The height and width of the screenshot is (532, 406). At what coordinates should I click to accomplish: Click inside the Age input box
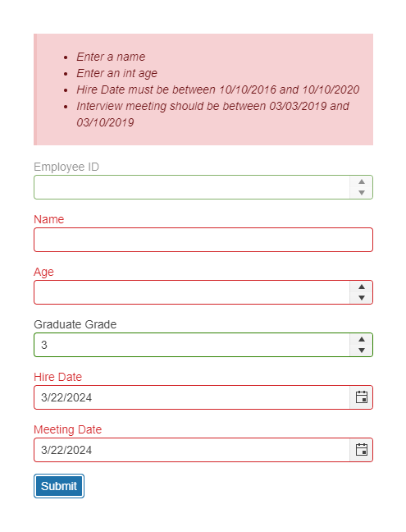pyautogui.click(x=192, y=292)
